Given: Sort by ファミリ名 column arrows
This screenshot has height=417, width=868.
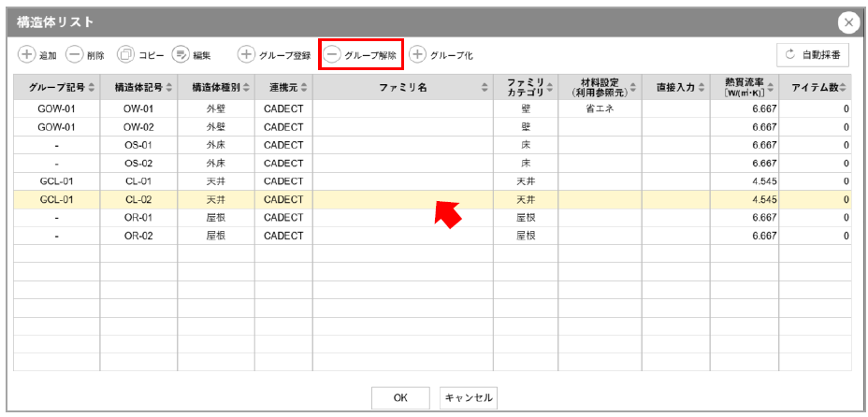Looking at the screenshot, I should pos(485,88).
